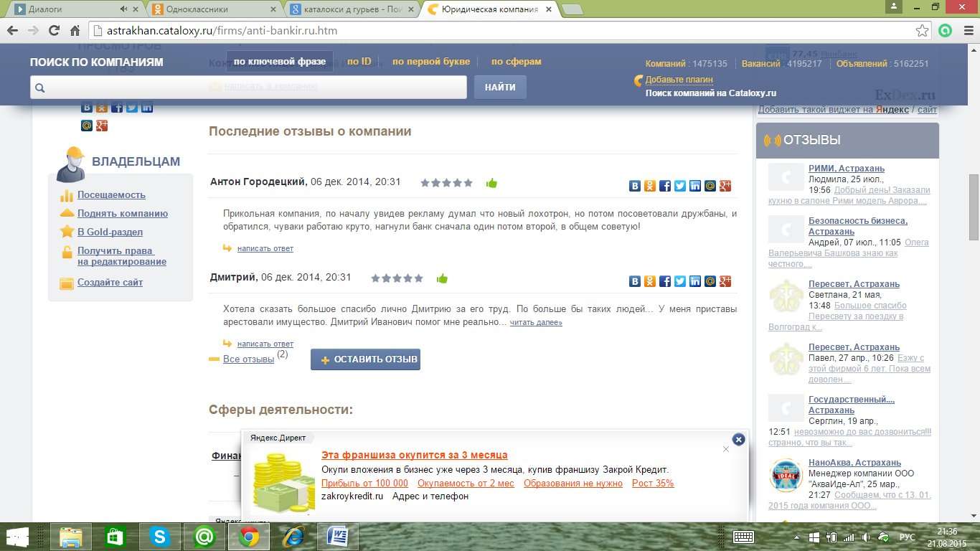Click ad title Эта франшиза окупится за 3 месяца

(x=414, y=455)
